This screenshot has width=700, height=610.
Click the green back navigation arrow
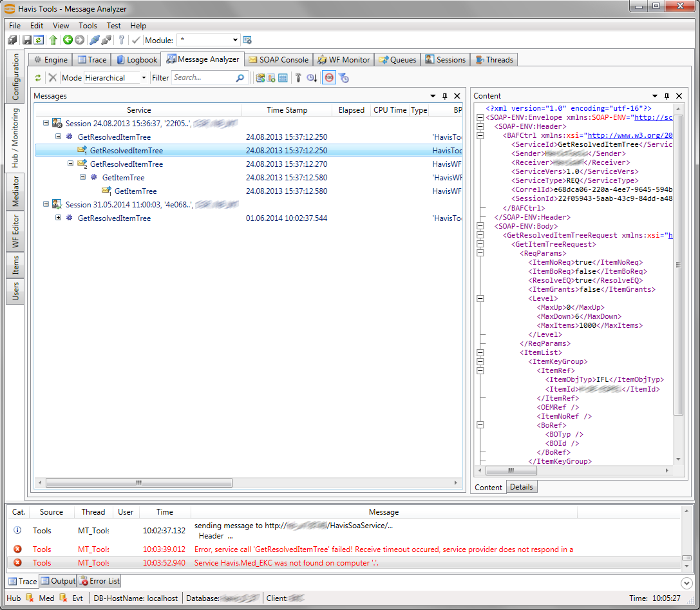[x=68, y=40]
